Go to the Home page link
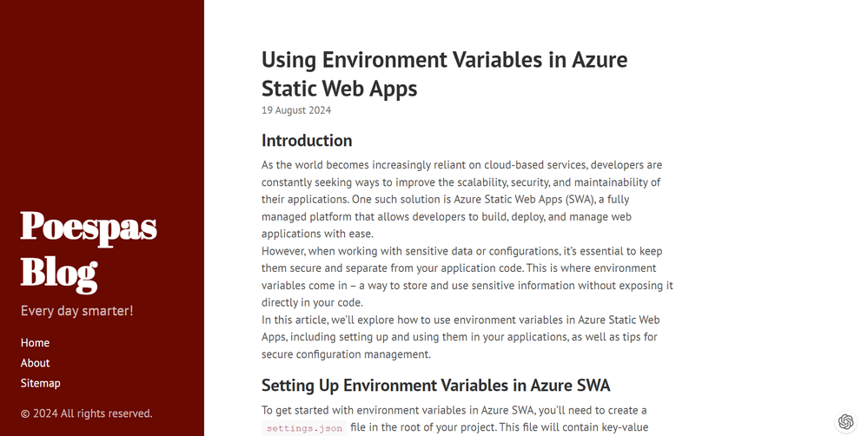Screen dimensions: 868x436 tap(35, 342)
